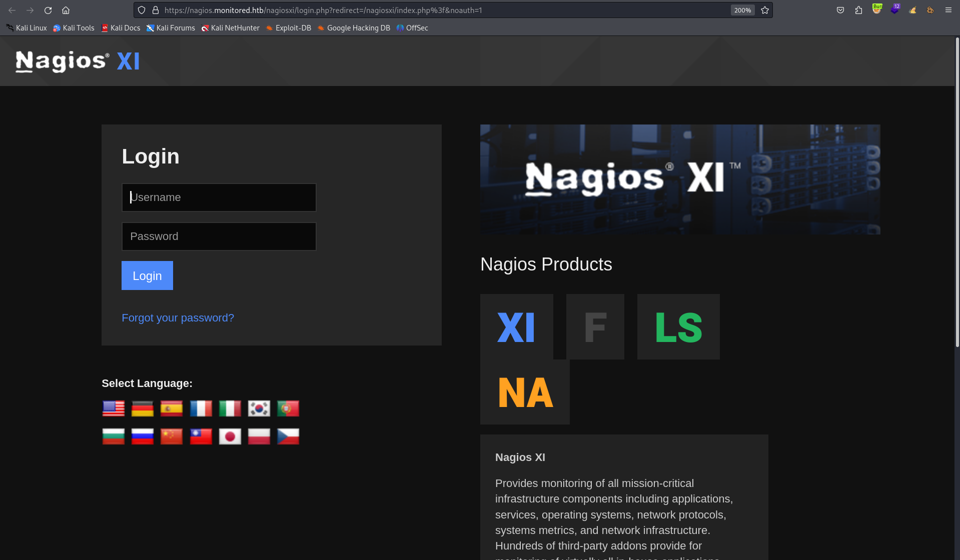Select Taiwan traditional Chinese flag

[201, 436]
